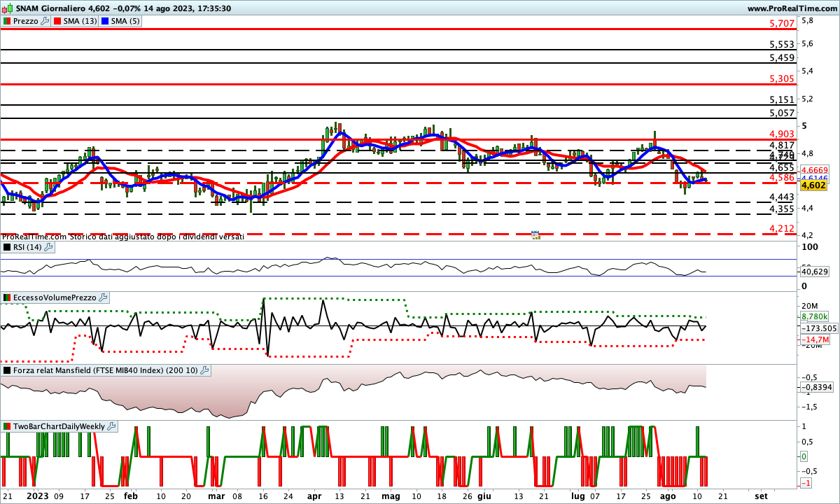Viewport: 840px width, 504px height.
Task: Open RSI (14) settings wrench icon
Action: [48, 247]
